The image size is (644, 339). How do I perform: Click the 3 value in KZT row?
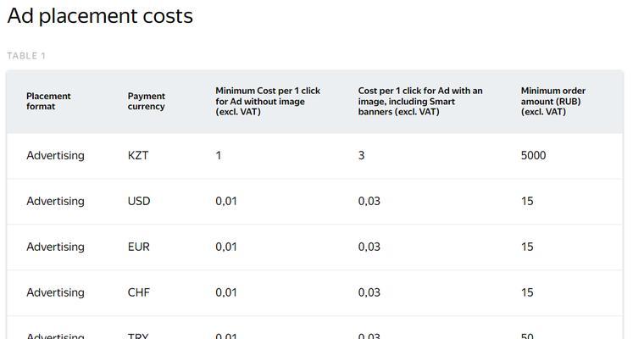click(x=362, y=155)
